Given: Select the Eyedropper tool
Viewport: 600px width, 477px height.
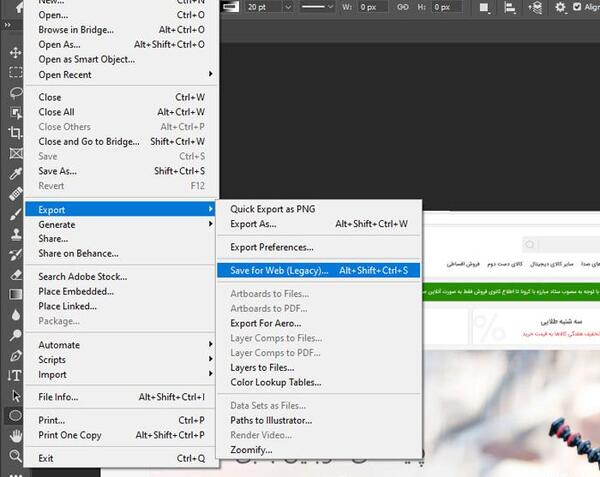Looking at the screenshot, I should pyautogui.click(x=15, y=174).
